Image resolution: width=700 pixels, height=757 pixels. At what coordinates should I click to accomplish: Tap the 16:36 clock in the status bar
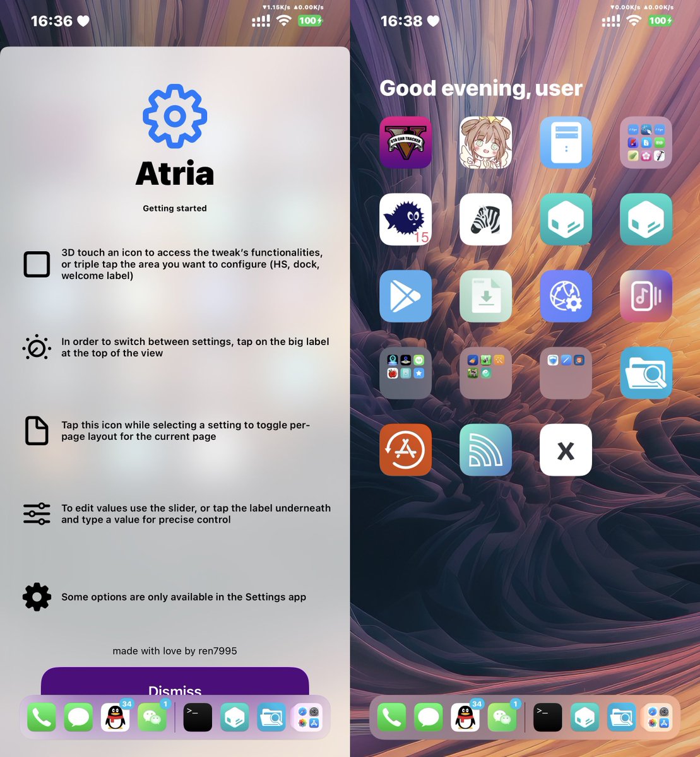tap(52, 21)
